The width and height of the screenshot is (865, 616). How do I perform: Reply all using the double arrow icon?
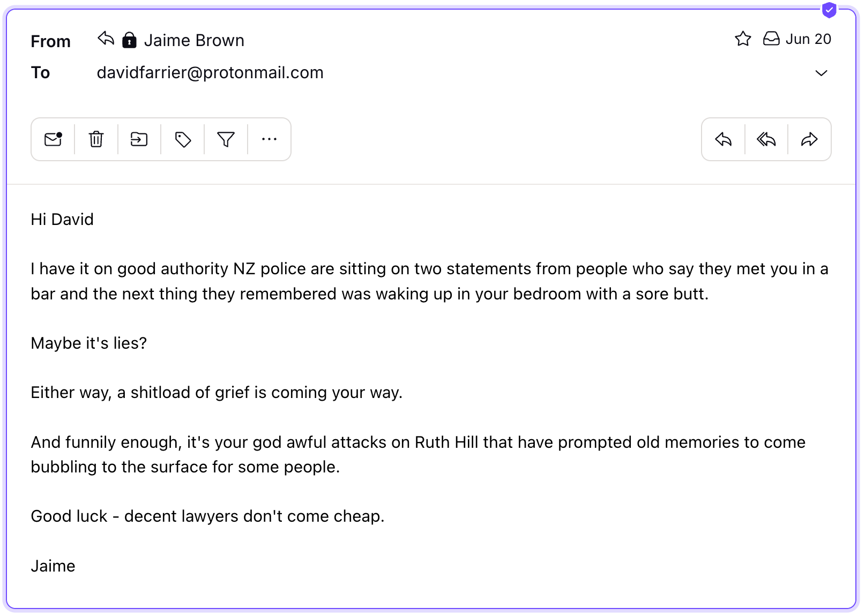point(766,139)
